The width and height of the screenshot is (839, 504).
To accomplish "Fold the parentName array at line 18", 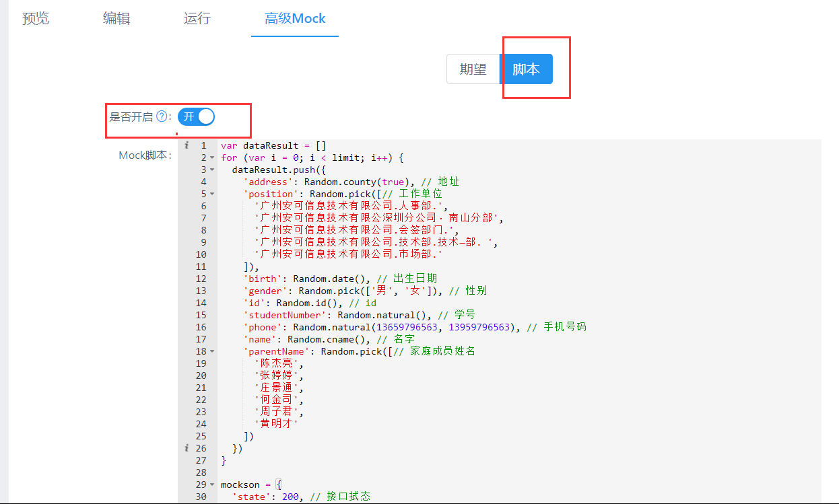I will pyautogui.click(x=212, y=352).
